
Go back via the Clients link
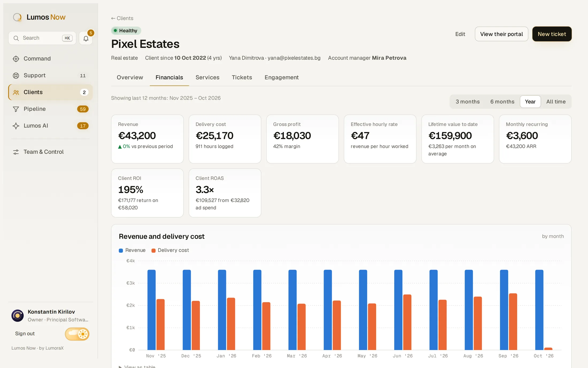122,18
